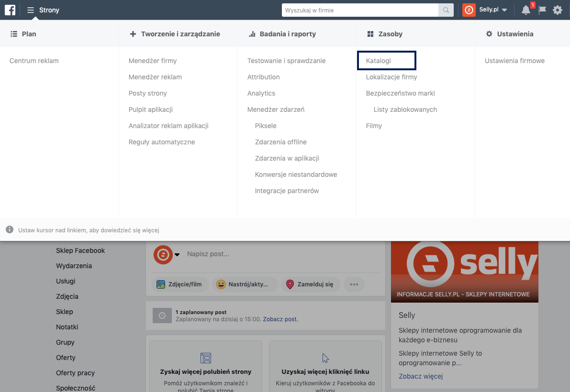Open the settings gear icon

(x=558, y=10)
